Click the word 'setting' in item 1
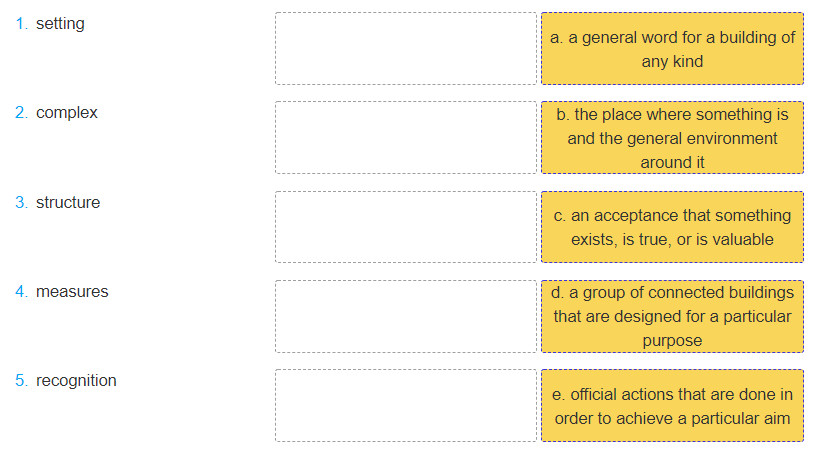Image resolution: width=816 pixels, height=454 pixels. (60, 24)
